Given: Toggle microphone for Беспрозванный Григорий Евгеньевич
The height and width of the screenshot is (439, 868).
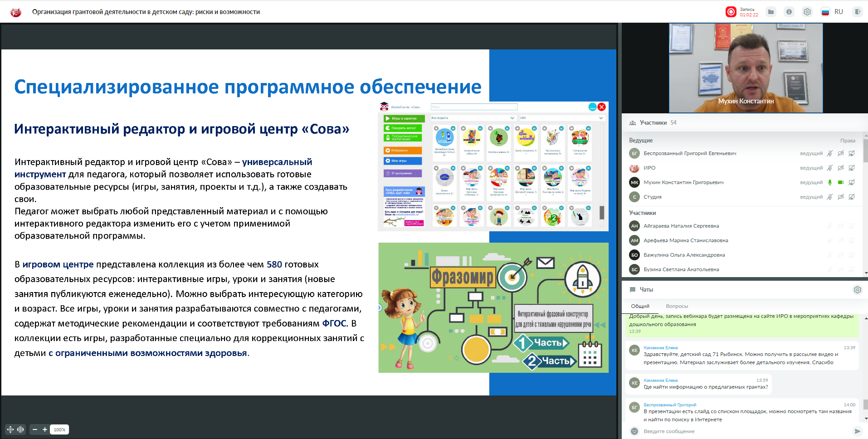Looking at the screenshot, I should pos(829,153).
